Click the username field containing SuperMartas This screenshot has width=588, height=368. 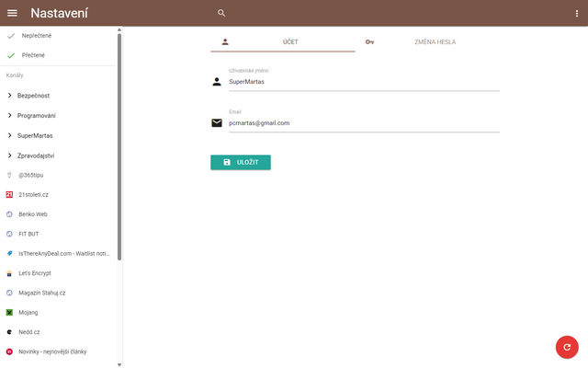coord(364,82)
